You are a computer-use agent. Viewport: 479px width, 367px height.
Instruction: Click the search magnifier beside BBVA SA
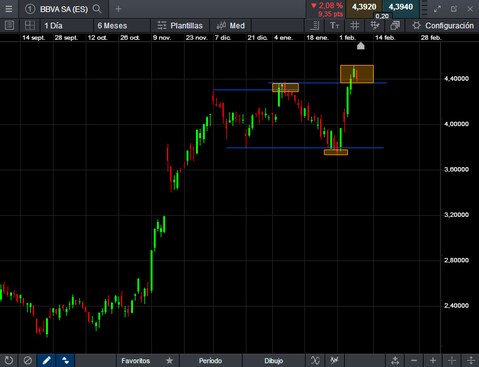click(x=97, y=9)
